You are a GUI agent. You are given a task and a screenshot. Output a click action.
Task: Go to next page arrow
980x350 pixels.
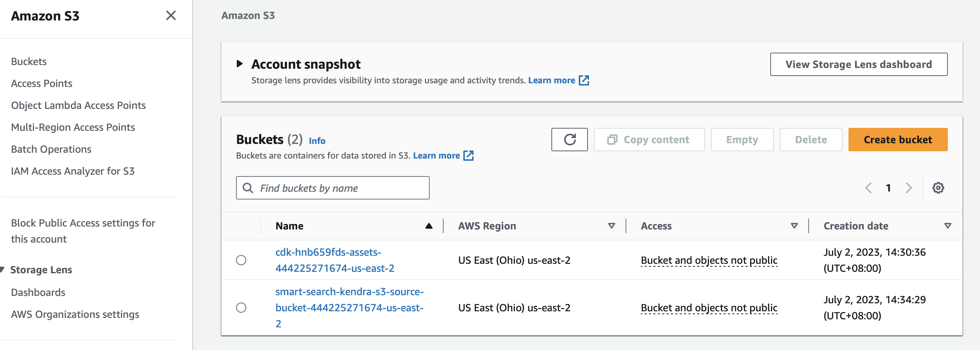pos(908,188)
